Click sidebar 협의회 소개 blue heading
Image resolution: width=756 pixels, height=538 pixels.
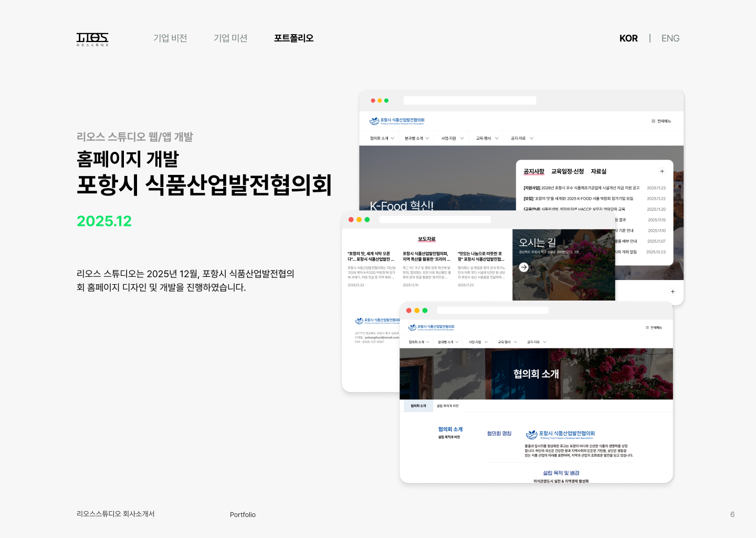450,430
